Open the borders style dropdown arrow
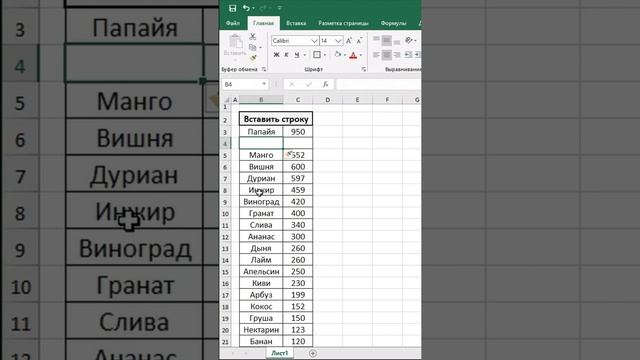640x360 pixels. (325, 55)
